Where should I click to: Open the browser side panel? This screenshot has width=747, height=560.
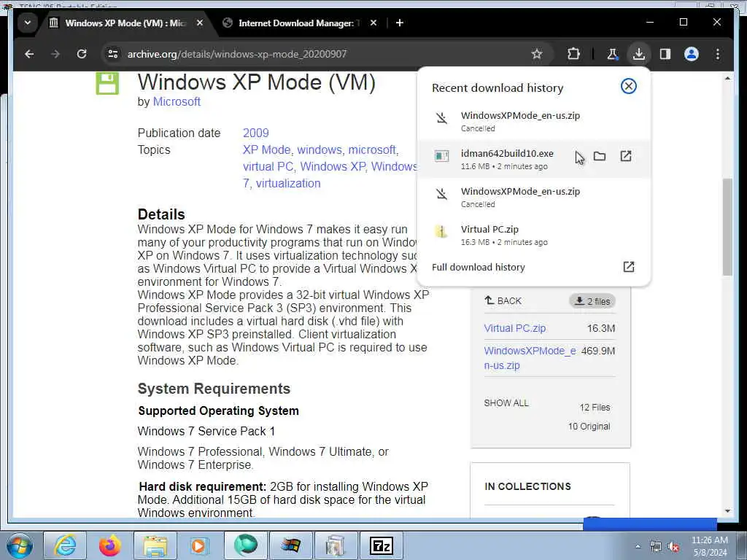point(665,54)
